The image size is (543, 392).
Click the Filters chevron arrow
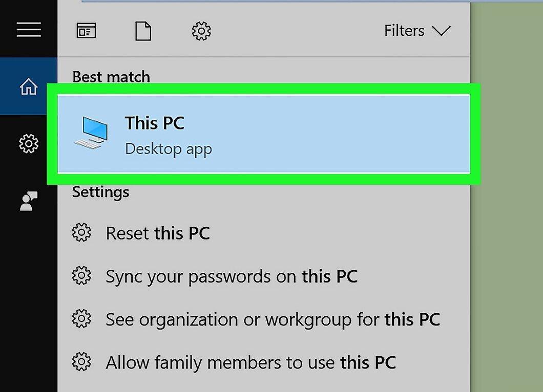tap(441, 31)
